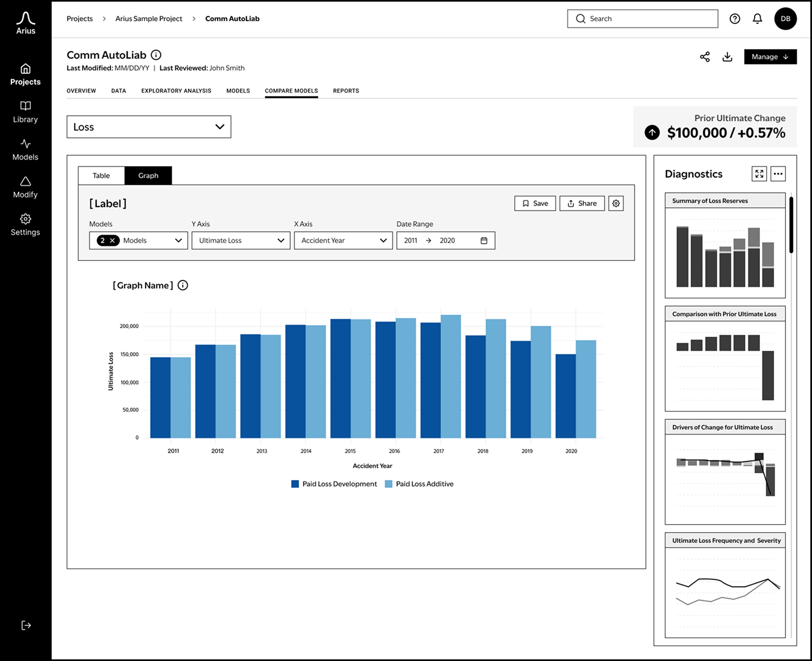Expand the Models dropdown
This screenshot has width=812, height=661.
(x=139, y=240)
